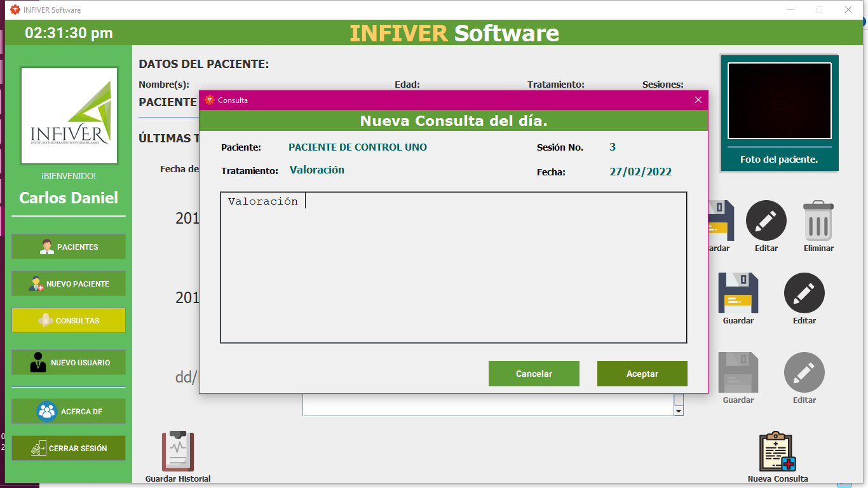The width and height of the screenshot is (868, 488).
Task: Click the INFIVER logo image in sidebar
Action: [69, 116]
